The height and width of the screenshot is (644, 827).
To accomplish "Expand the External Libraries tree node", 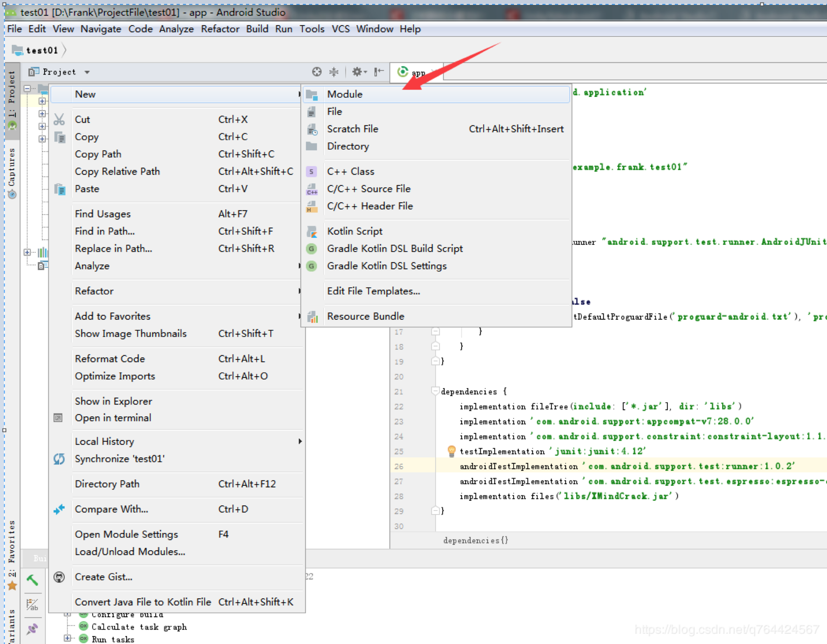I will click(27, 252).
